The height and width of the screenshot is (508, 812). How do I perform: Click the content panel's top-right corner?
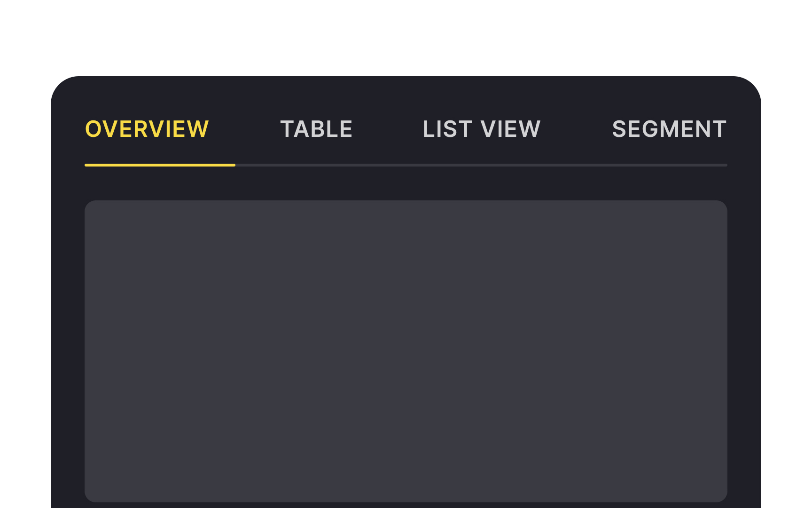point(722,206)
